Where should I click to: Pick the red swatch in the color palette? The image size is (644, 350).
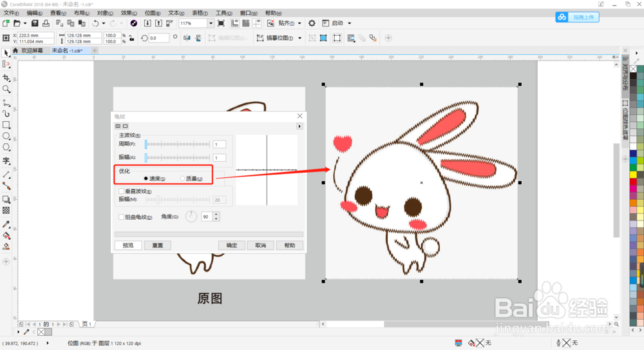point(633,181)
